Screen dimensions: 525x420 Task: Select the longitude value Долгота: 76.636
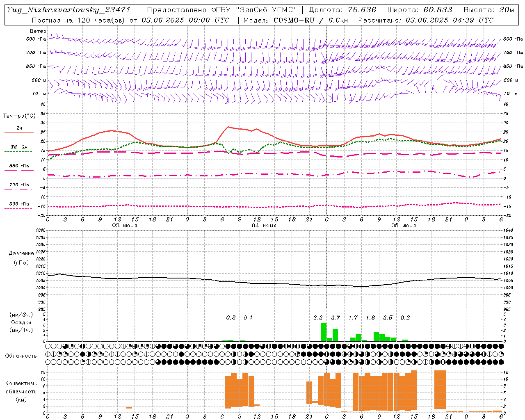point(342,10)
